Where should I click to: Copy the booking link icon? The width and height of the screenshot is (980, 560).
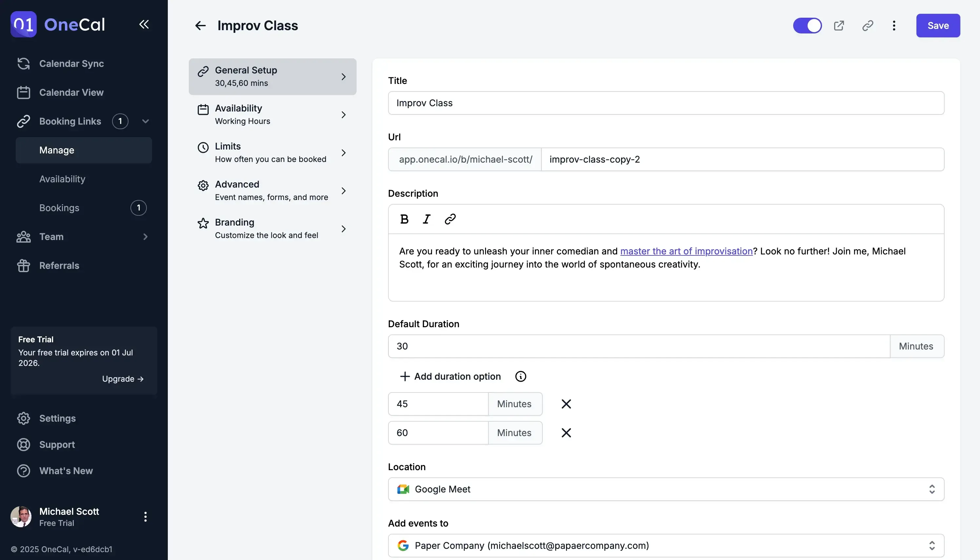pyautogui.click(x=867, y=25)
